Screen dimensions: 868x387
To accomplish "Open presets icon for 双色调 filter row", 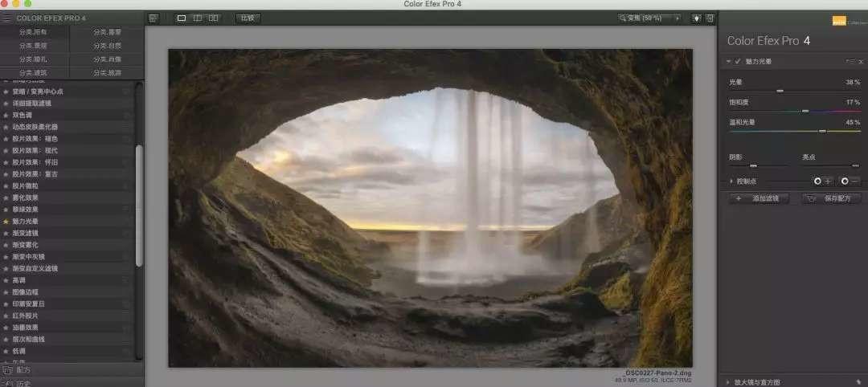I will click(x=127, y=115).
